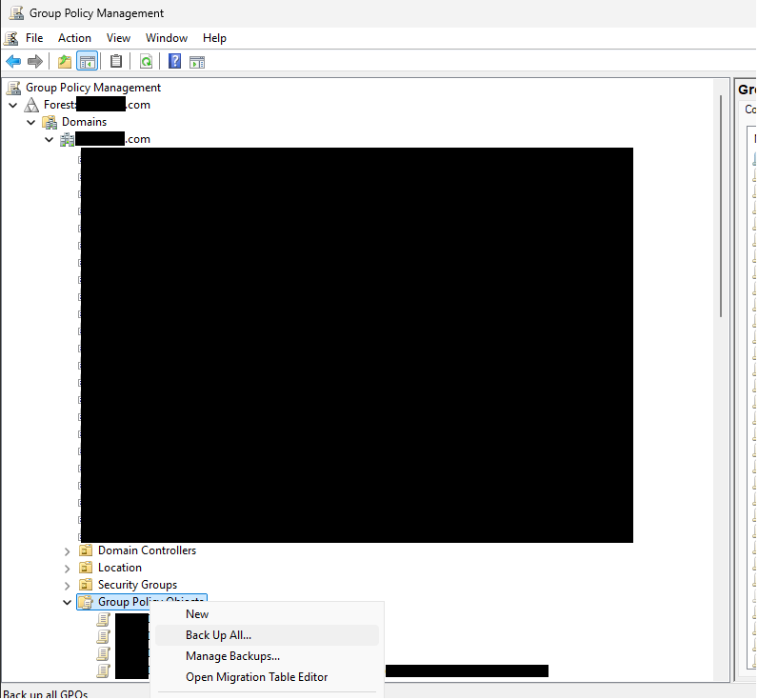Expand the Security Groups folder

(x=67, y=586)
